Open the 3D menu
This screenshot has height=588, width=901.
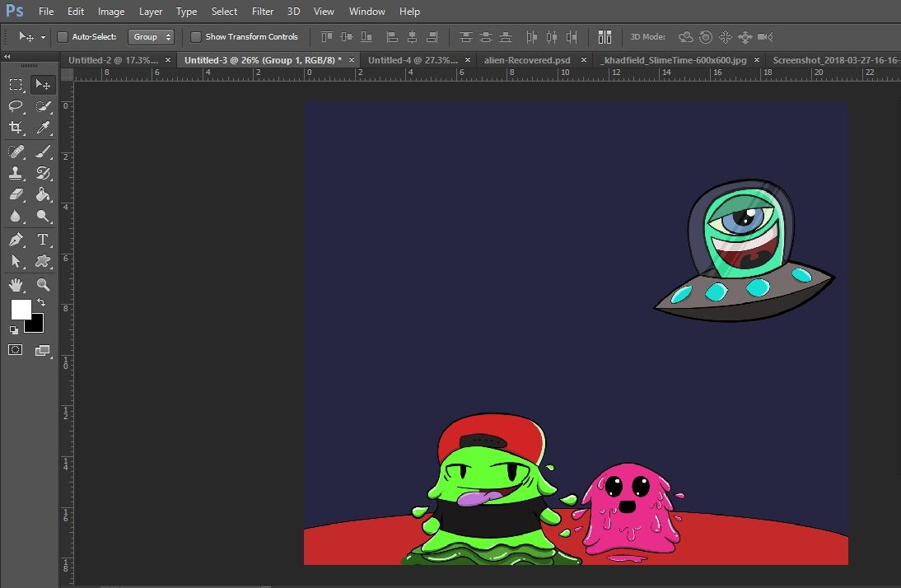tap(294, 12)
